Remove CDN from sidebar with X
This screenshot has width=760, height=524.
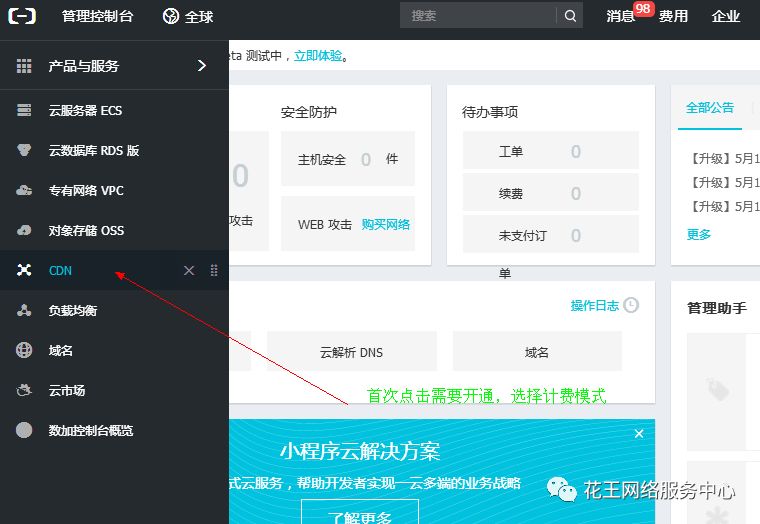click(189, 270)
